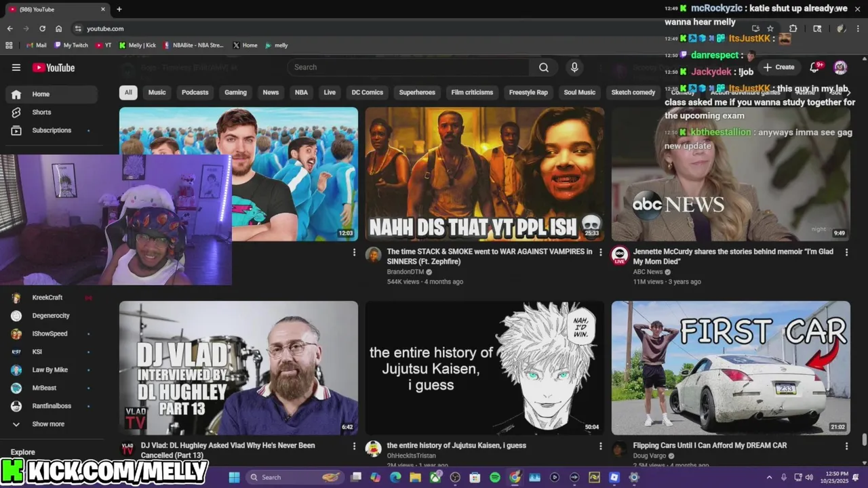
Task: Select the Freestyle Rap filter chip
Action: pyautogui.click(x=528, y=92)
